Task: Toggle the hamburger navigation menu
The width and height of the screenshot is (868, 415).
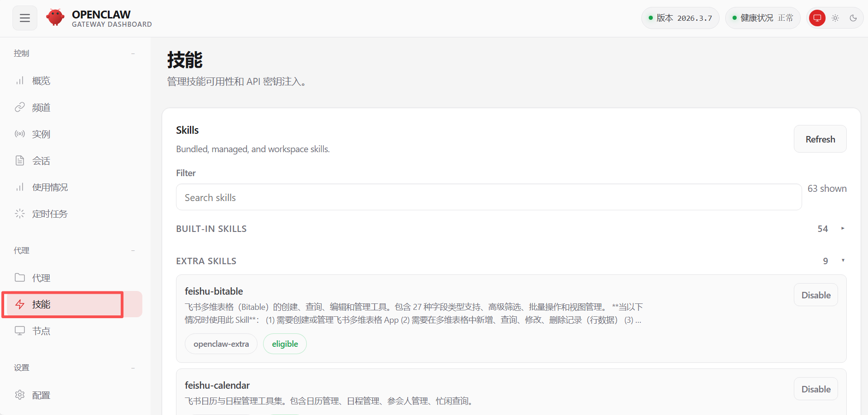Action: point(25,18)
